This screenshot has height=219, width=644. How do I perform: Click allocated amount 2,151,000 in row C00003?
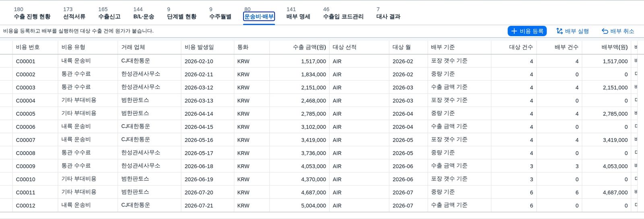coord(615,88)
